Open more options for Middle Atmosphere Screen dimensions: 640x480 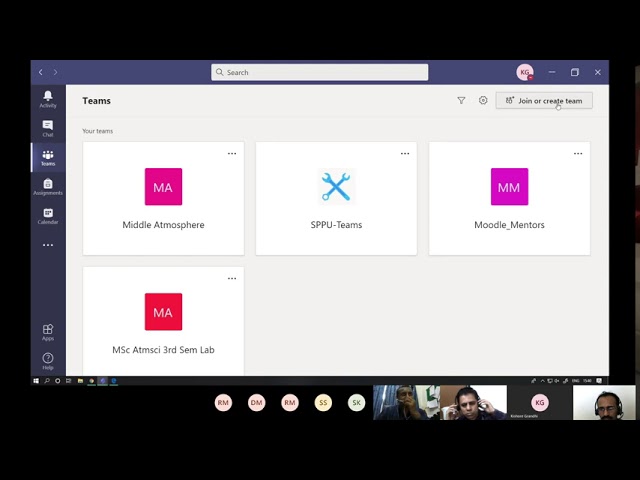click(232, 153)
